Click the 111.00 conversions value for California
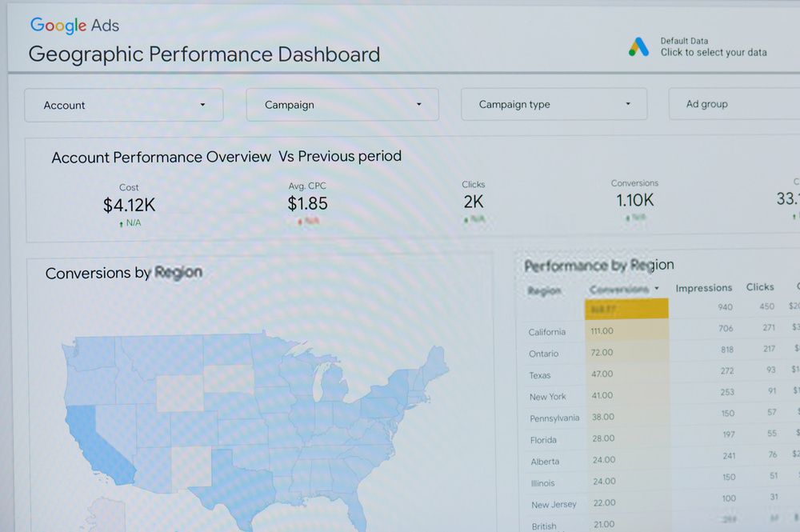 [602, 331]
